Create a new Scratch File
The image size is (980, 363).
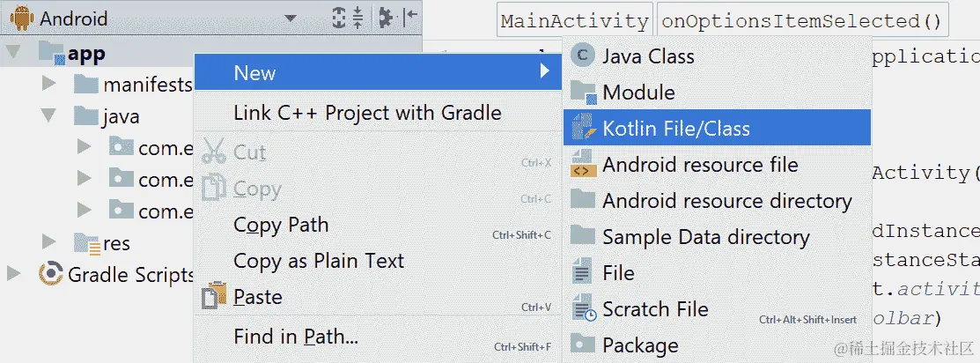tap(717, 308)
